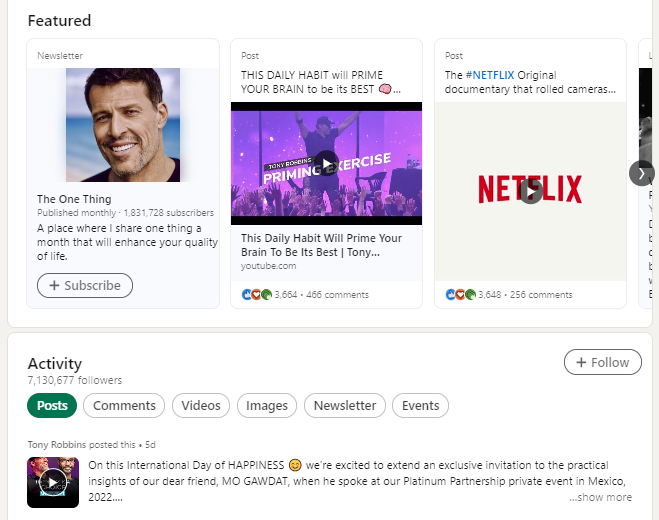
Task: Play the Mo Gawdat post video thumbnail
Action: tap(53, 482)
